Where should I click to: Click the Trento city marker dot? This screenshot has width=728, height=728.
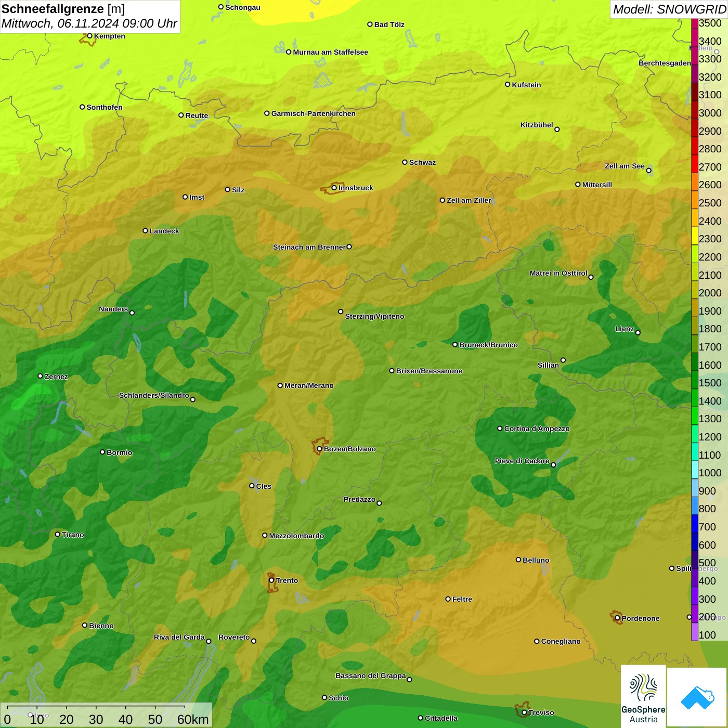click(271, 580)
